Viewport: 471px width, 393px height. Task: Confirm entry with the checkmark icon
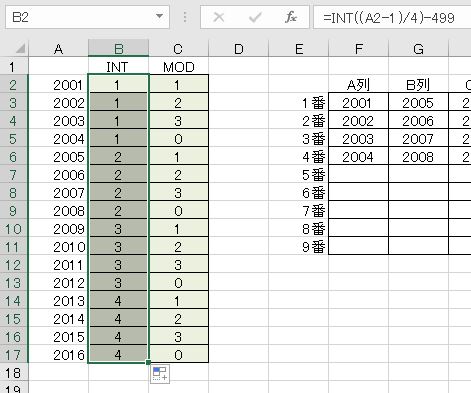pyautogui.click(x=255, y=17)
